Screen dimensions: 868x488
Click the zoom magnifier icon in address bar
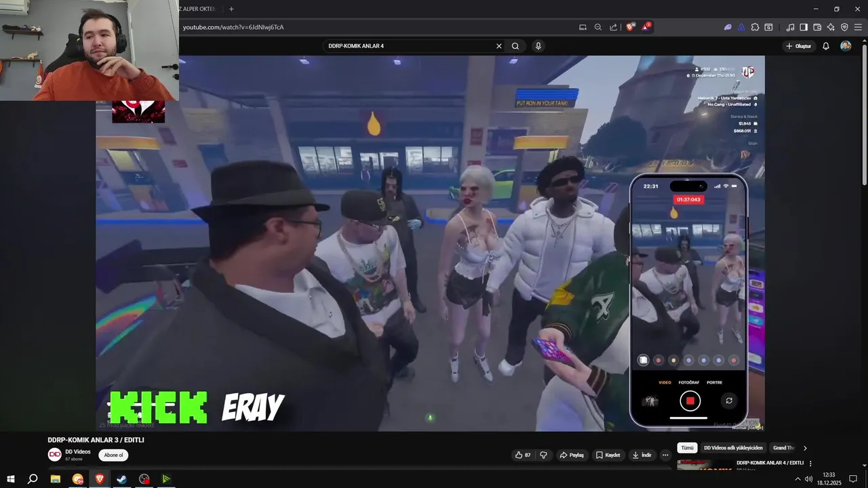[598, 27]
